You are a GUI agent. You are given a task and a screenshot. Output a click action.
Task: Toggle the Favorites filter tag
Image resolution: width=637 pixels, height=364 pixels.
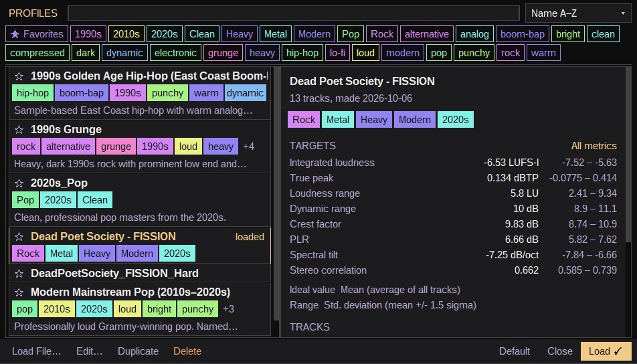click(37, 34)
